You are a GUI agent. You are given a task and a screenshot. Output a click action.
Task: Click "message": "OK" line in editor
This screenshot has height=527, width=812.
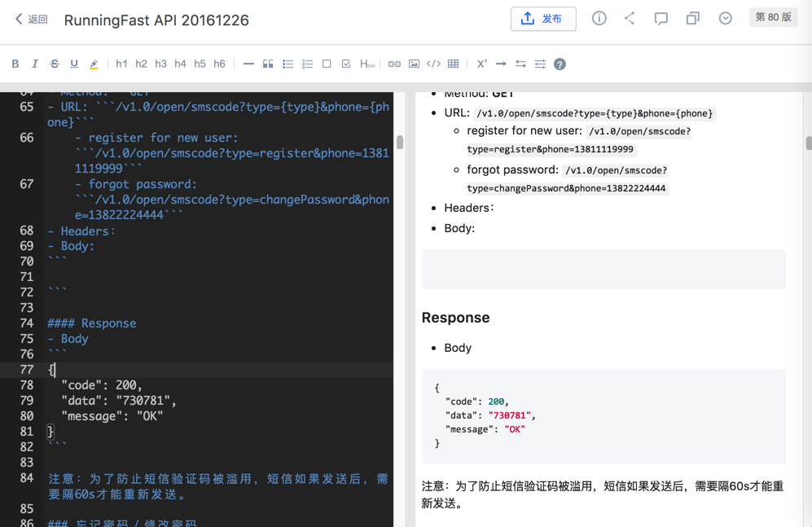[x=112, y=416]
